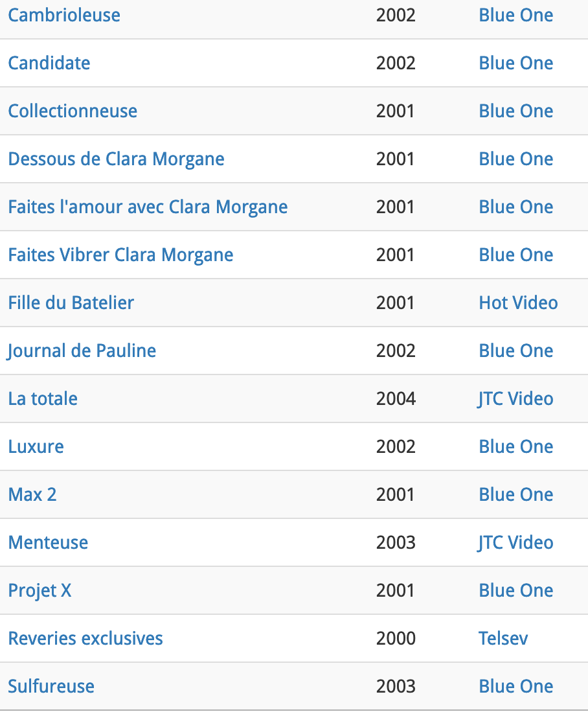The width and height of the screenshot is (588, 714).
Task: Click the La totale title link
Action: (43, 398)
